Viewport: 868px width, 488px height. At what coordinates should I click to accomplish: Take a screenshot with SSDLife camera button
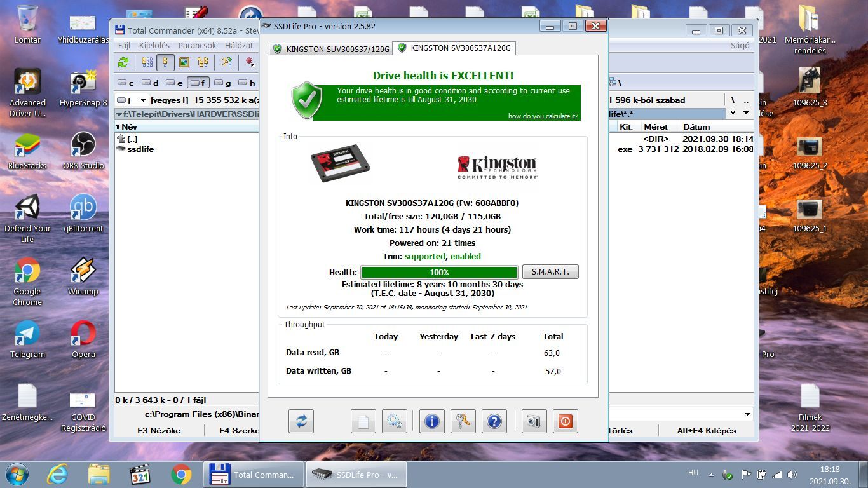pyautogui.click(x=534, y=421)
